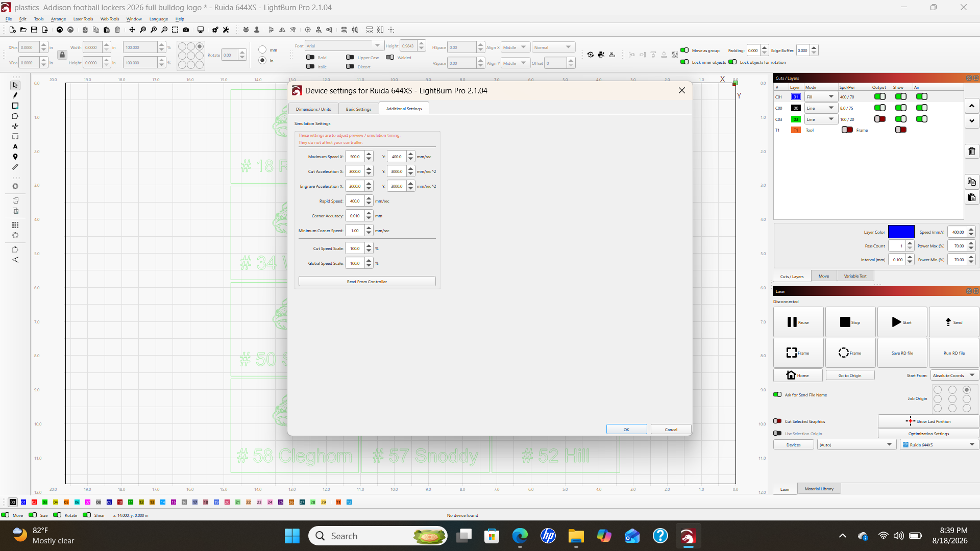Screen dimensions: 980x551
Task: Toggle Show for layer C00
Action: click(901, 108)
